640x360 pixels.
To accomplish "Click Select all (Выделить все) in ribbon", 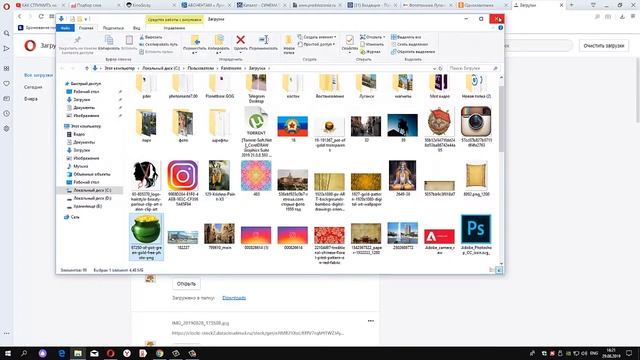I will coord(406,37).
